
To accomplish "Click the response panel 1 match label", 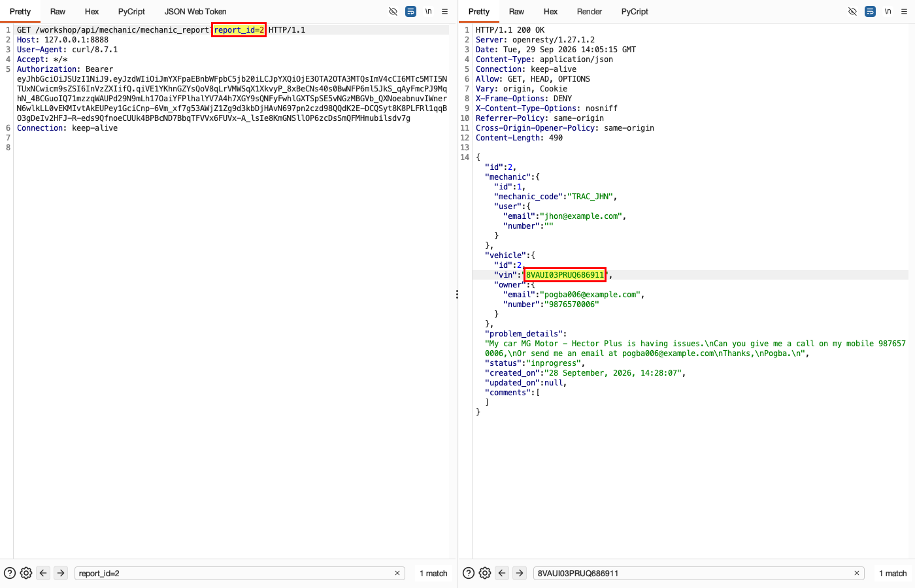I will [893, 573].
